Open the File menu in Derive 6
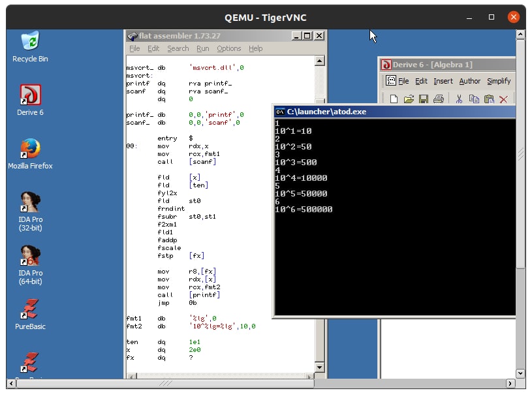532x395 pixels. coord(403,81)
